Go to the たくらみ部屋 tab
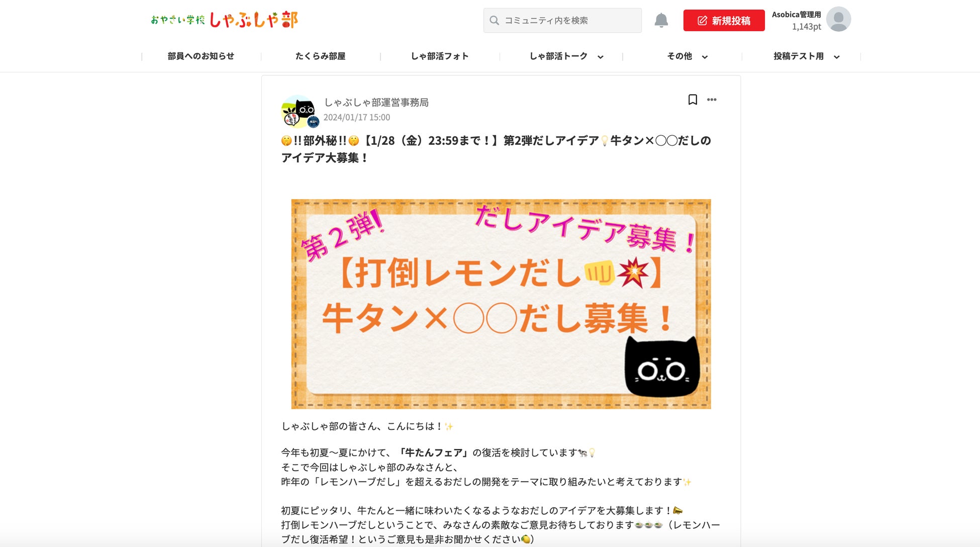 click(320, 56)
